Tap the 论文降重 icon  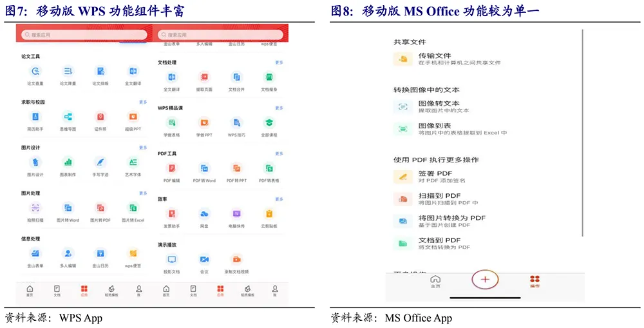pyautogui.click(x=68, y=72)
